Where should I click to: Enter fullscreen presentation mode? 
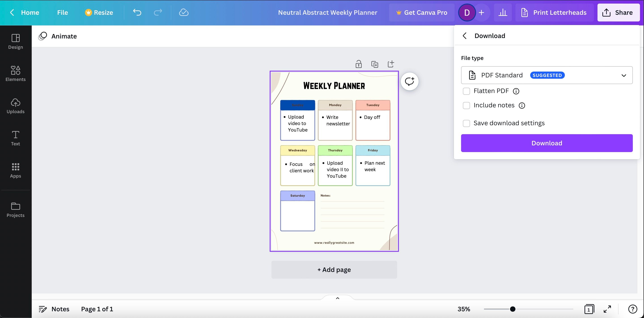pos(607,309)
